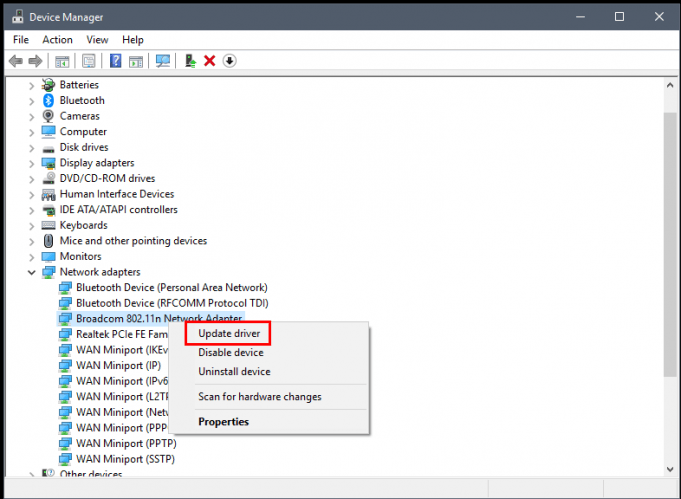Expand the Disk drives node
The image size is (681, 499).
pyautogui.click(x=31, y=148)
